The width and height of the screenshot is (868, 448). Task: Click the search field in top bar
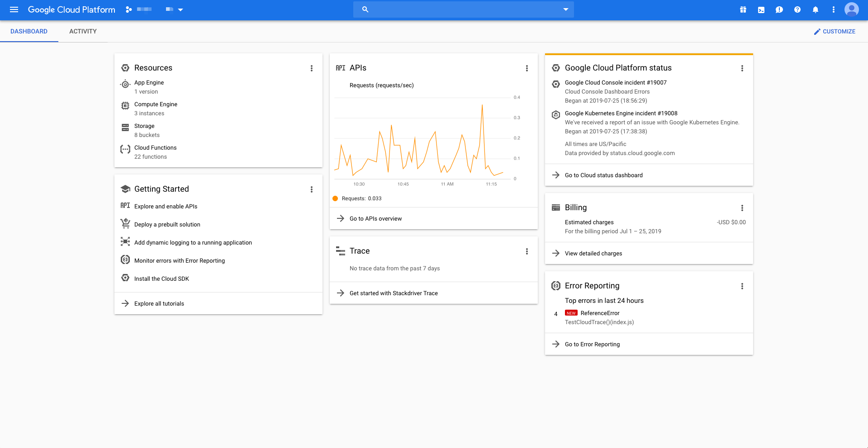463,9
